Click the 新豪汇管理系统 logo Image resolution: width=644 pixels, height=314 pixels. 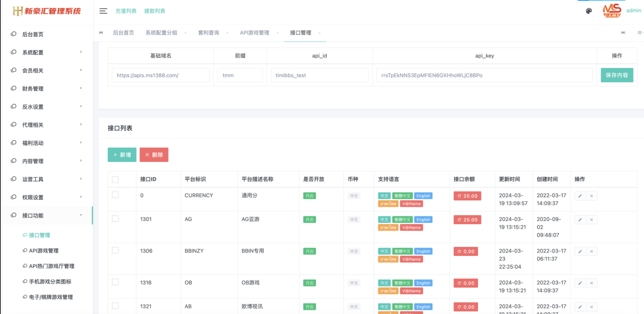(46, 11)
